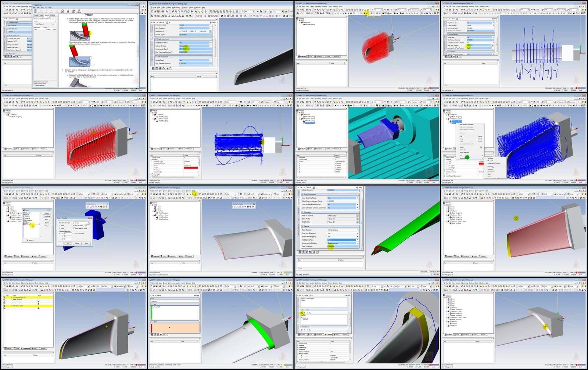This screenshot has width=588, height=370.
Task: Open the thumbnail showing the teal machine simulation
Action: click(x=367, y=139)
